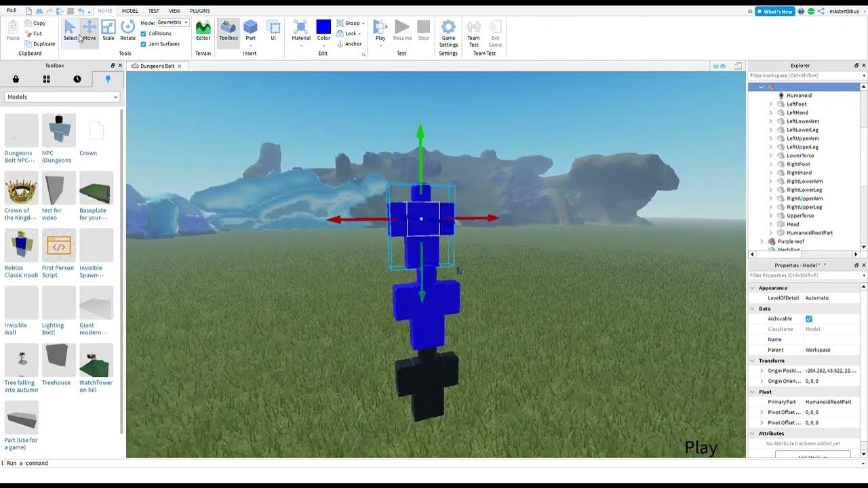Copy the selected object
Screen dimensions: 868x488
click(x=35, y=23)
